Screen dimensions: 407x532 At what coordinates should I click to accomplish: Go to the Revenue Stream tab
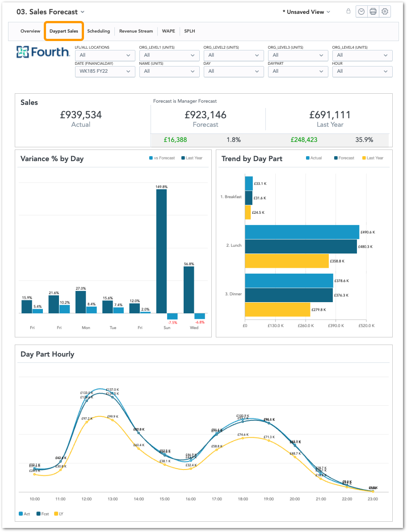pos(136,31)
